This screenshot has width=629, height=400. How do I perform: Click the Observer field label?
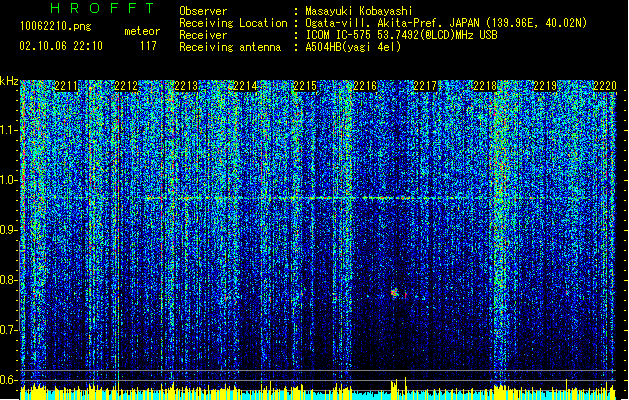[x=203, y=11]
